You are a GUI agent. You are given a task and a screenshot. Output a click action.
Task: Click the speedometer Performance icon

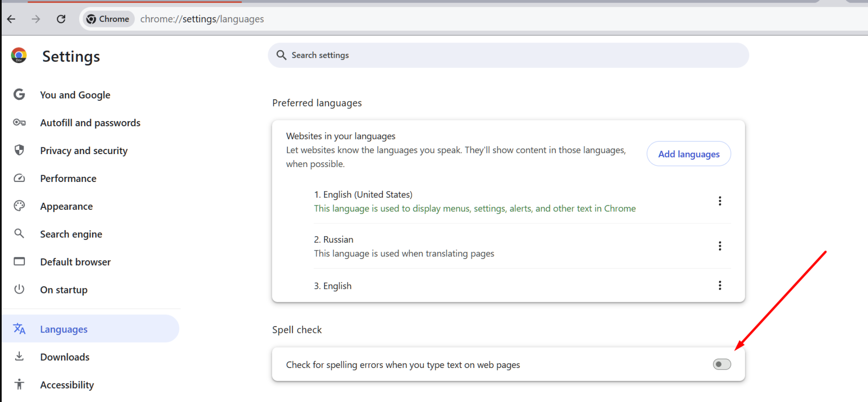19,178
